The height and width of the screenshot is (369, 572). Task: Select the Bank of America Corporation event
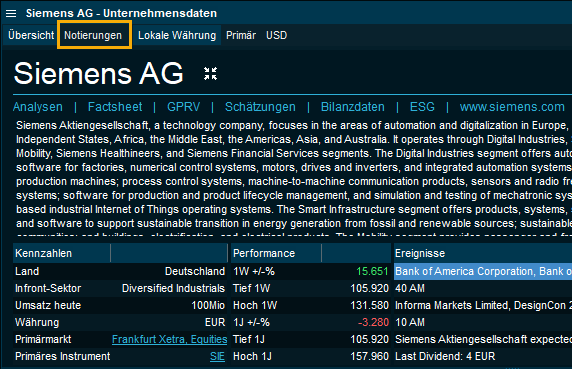483,271
